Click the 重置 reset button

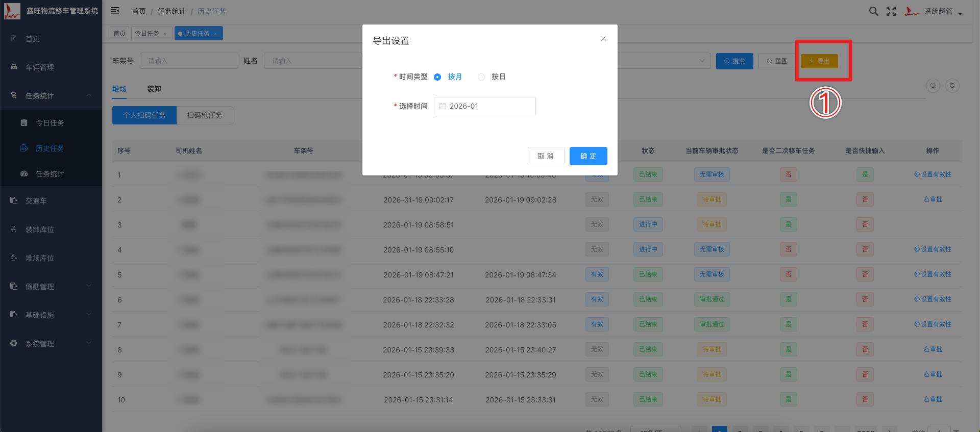tap(777, 61)
